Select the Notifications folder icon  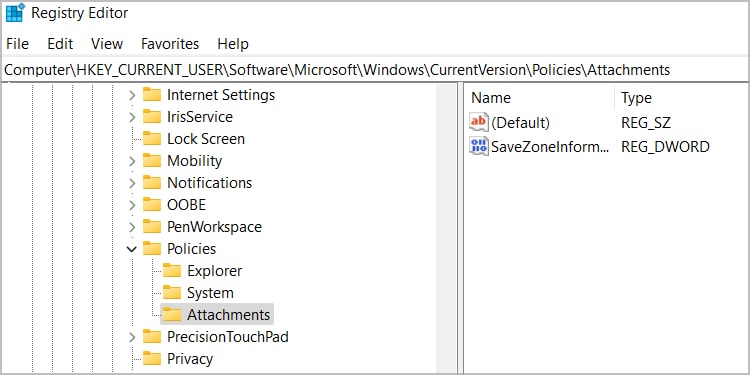click(152, 183)
